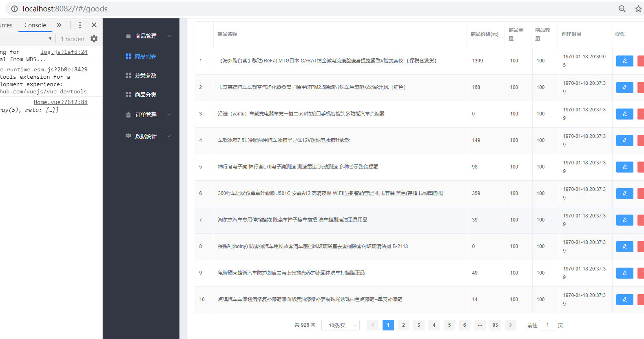View site information icon in address bar
This screenshot has height=339, width=644.
pos(14,9)
